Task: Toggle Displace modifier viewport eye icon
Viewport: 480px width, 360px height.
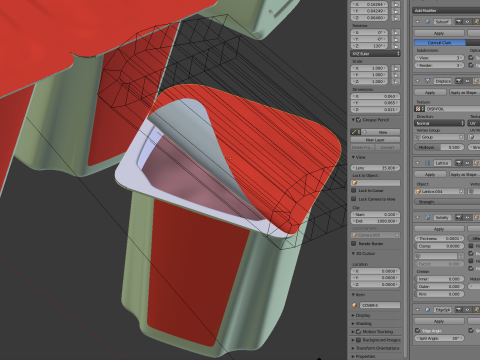Action: click(x=467, y=81)
